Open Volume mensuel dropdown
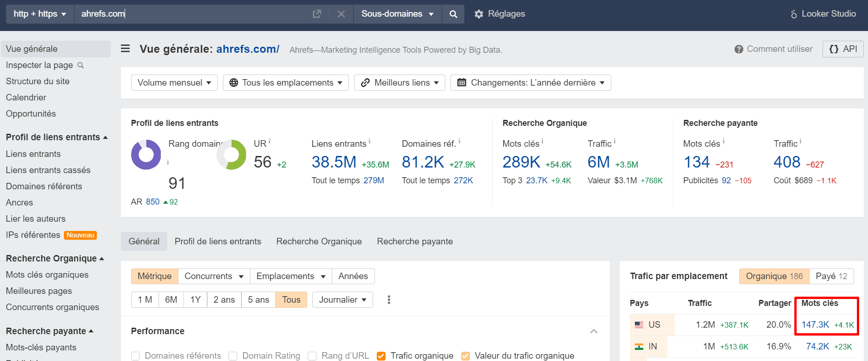 tap(174, 83)
